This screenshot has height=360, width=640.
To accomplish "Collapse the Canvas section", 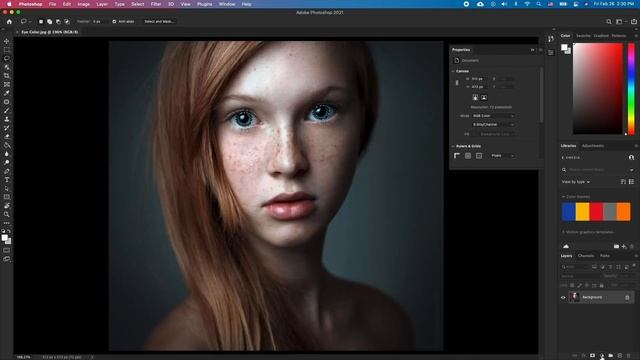I will point(453,71).
